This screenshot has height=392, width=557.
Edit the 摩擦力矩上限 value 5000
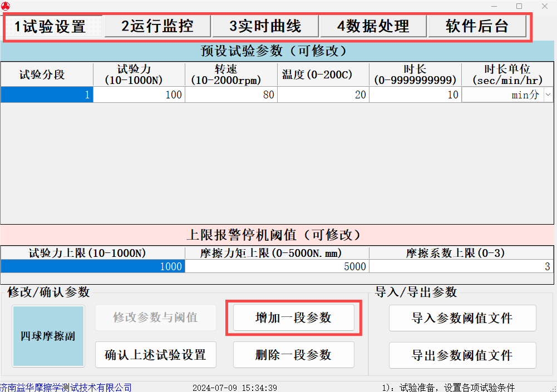pyautogui.click(x=277, y=267)
